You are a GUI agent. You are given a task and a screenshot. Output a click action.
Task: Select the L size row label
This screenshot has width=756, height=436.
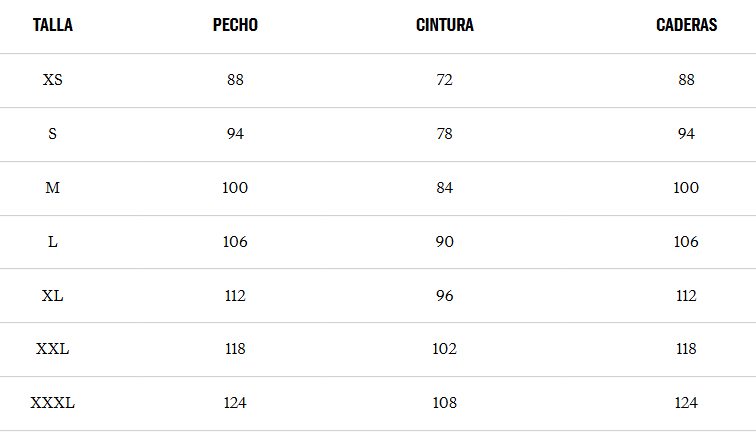[x=53, y=242]
